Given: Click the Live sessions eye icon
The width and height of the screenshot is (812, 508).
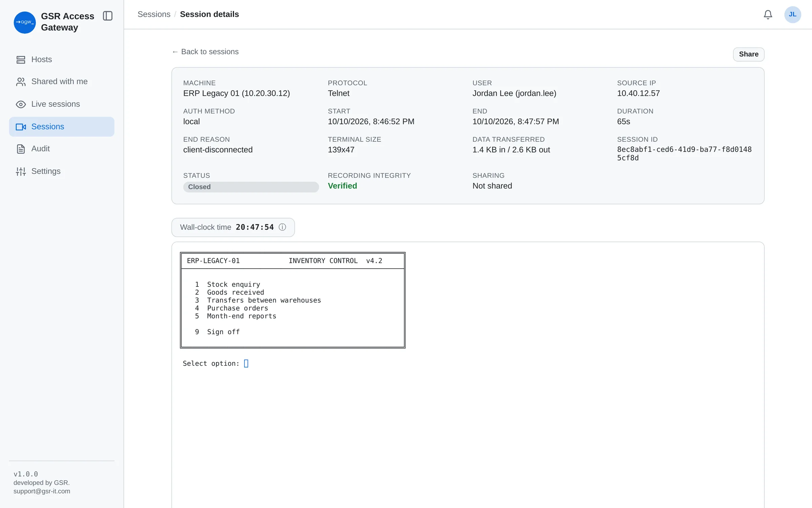Looking at the screenshot, I should (x=21, y=104).
